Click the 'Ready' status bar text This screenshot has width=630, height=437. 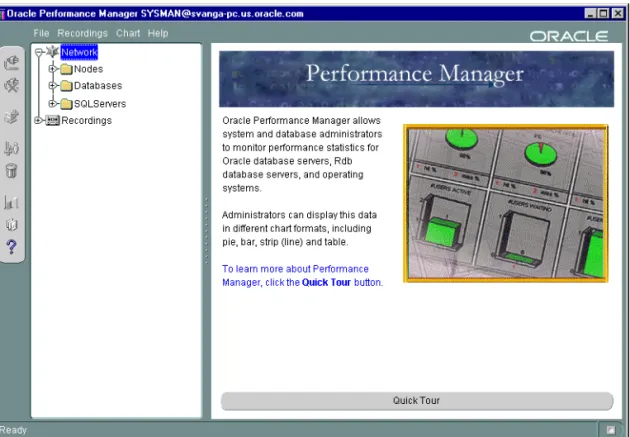tap(13, 430)
